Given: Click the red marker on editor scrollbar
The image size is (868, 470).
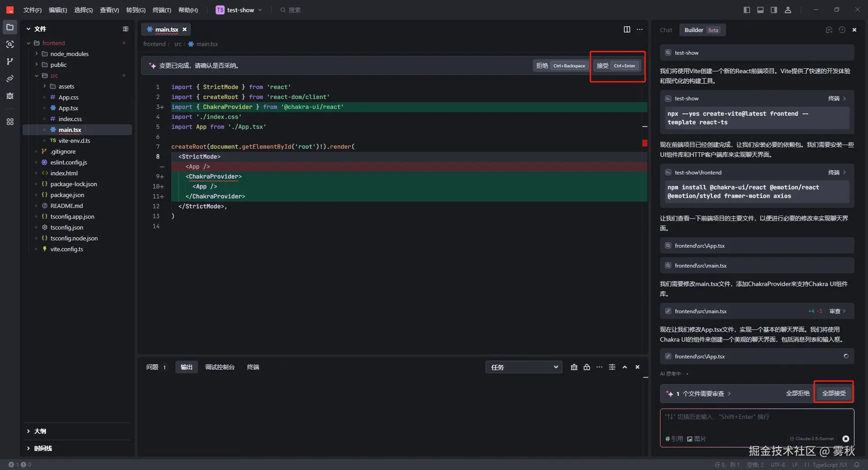Looking at the screenshot, I should (645, 143).
